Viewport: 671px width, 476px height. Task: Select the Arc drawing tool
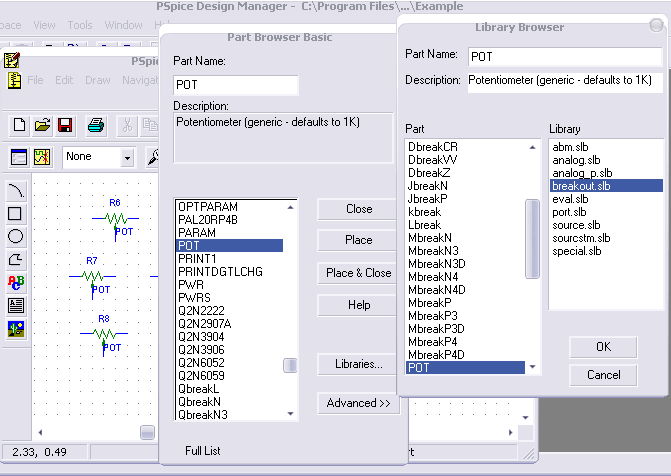click(16, 190)
